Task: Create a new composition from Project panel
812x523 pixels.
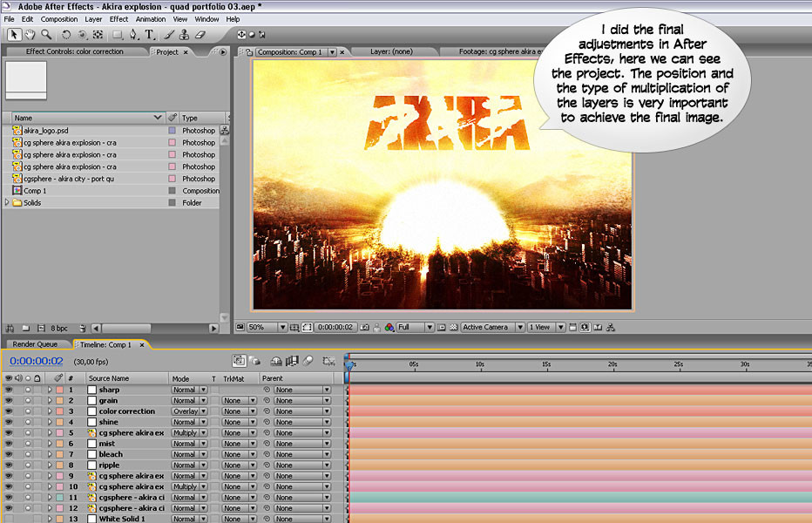Action: (x=42, y=328)
